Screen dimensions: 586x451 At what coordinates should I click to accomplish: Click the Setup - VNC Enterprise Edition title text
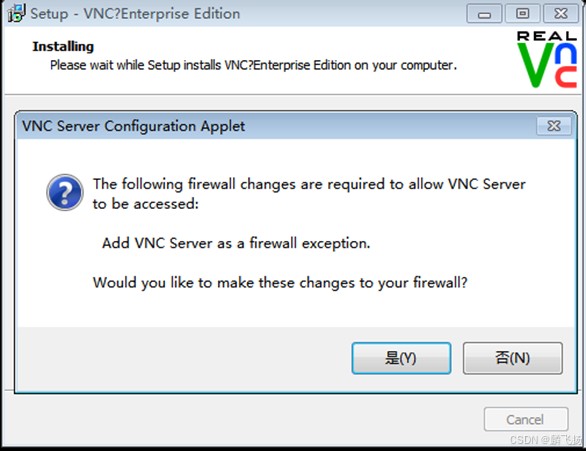[x=135, y=14]
